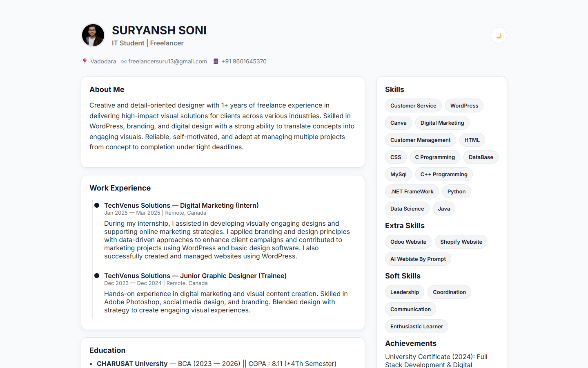This screenshot has width=588, height=368.
Task: Select the Data Science skill tag
Action: tap(407, 209)
